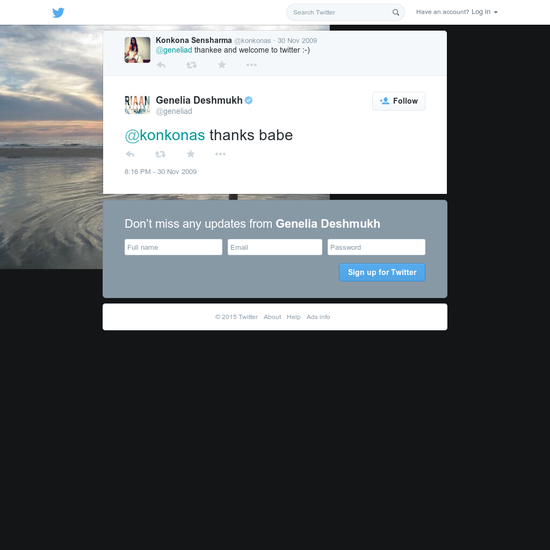This screenshot has width=550, height=550.
Task: Open the About footer link
Action: click(272, 317)
